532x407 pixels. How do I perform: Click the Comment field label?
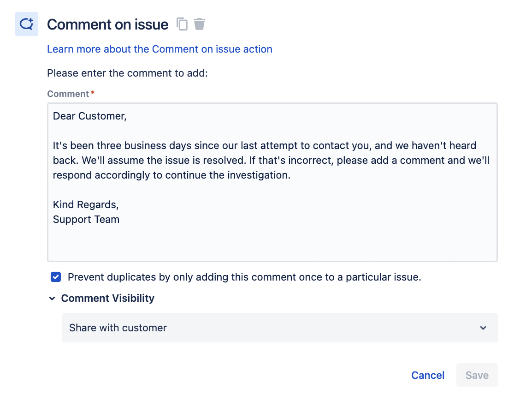[x=68, y=94]
